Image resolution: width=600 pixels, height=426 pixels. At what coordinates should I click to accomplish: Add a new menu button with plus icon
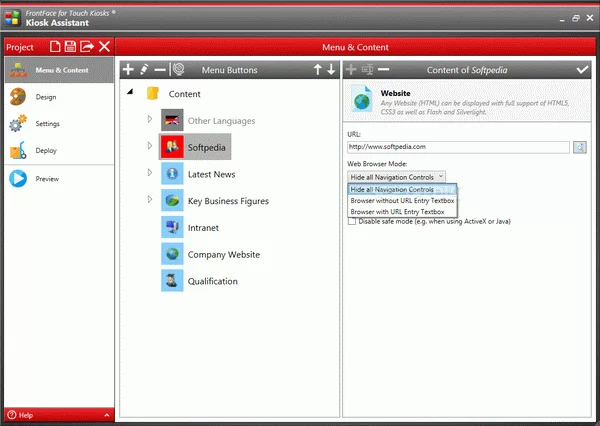coord(128,70)
